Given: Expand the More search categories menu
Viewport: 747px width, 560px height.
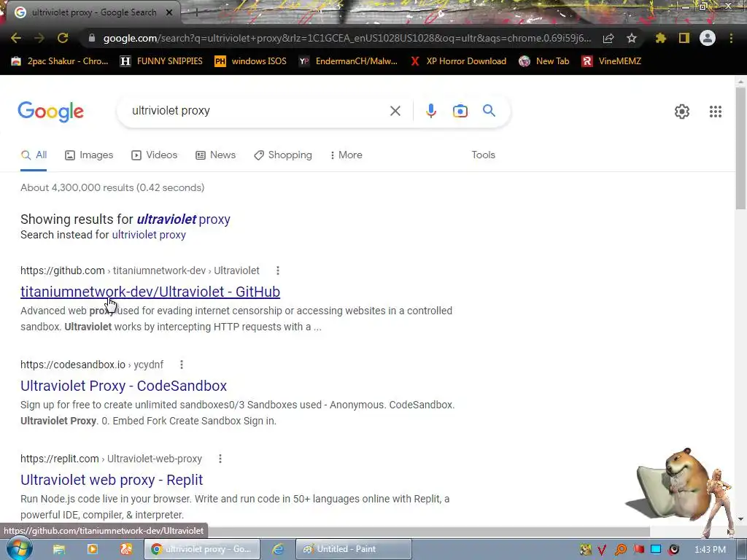Looking at the screenshot, I should pos(347,155).
